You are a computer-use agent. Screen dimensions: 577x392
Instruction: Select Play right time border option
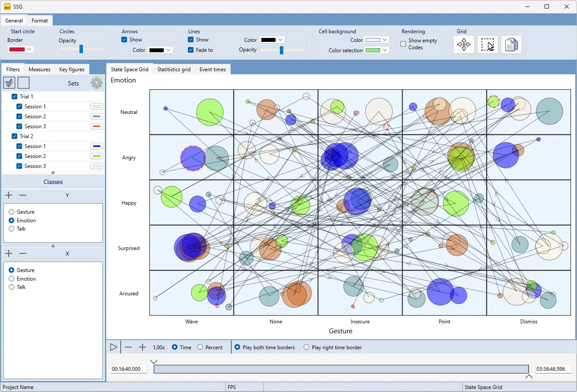point(306,347)
